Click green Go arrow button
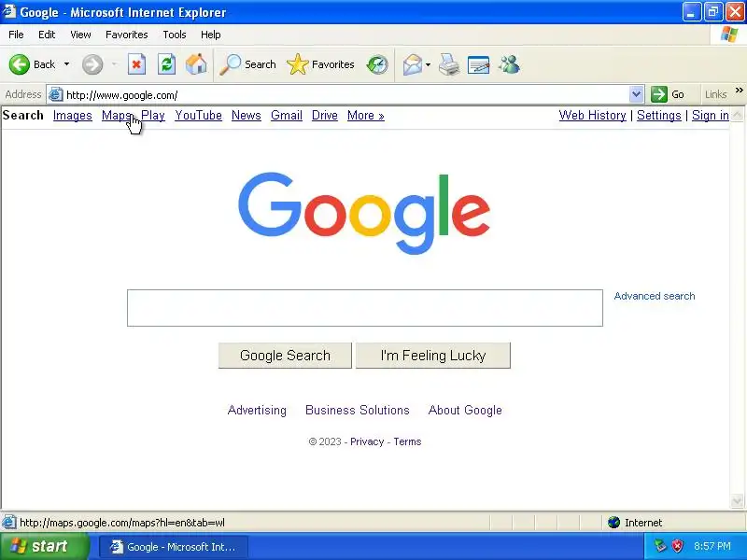This screenshot has height=560, width=747. pos(659,94)
